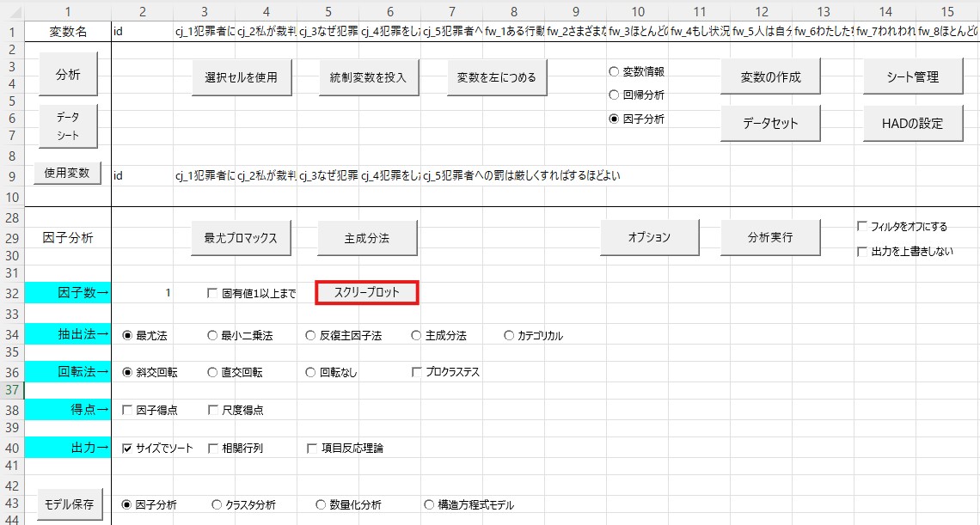Open the 変数の作成 dialog button
The image size is (980, 525).
click(x=770, y=77)
